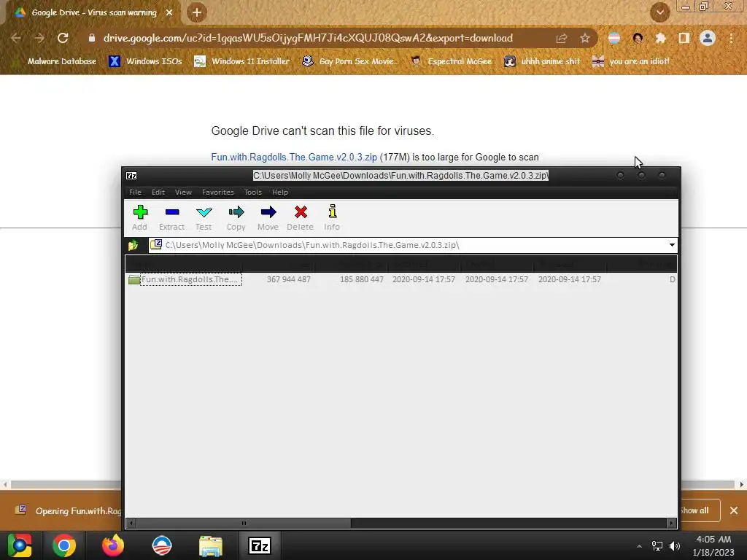Share this page via the share icon
The width and height of the screenshot is (747, 560).
pyautogui.click(x=561, y=38)
